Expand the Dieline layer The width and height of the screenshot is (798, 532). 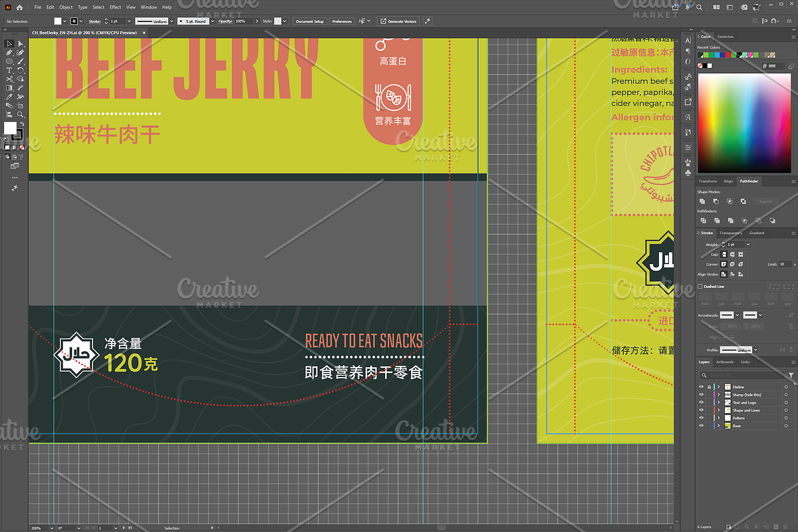pos(719,386)
